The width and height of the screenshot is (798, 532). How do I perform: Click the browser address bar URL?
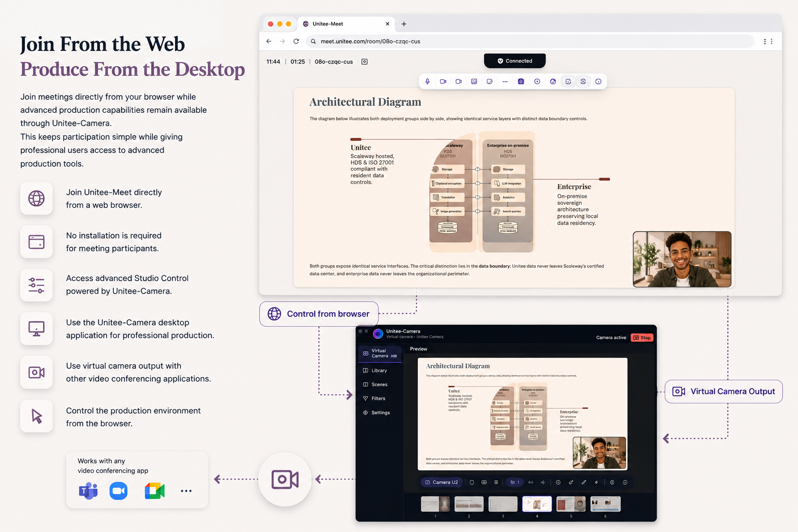click(x=370, y=42)
